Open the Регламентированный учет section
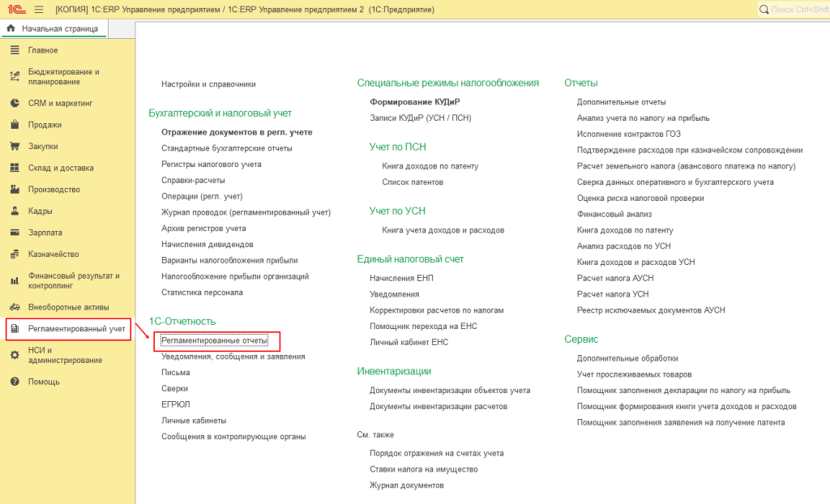Image resolution: width=830 pixels, height=504 pixels. 76,329
